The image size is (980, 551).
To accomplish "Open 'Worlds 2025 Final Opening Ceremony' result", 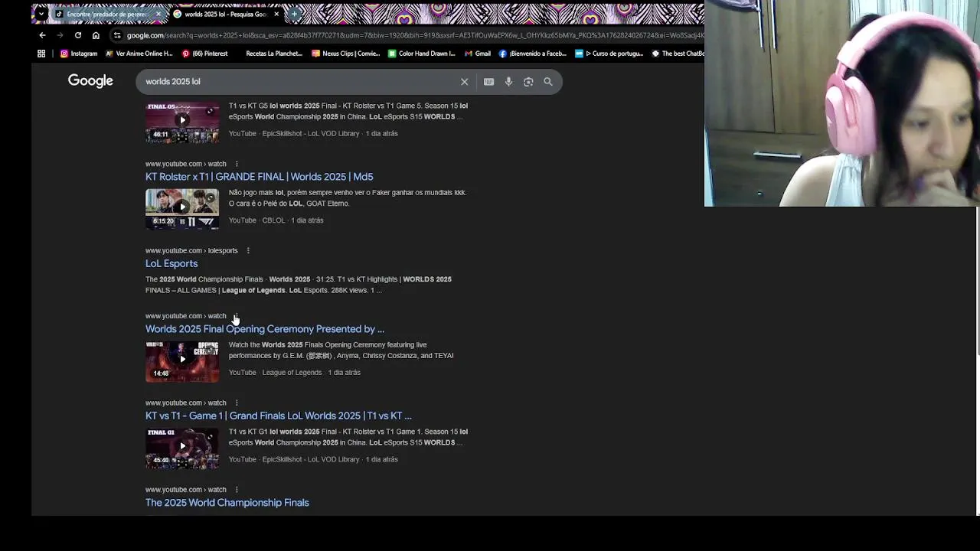I will (265, 329).
